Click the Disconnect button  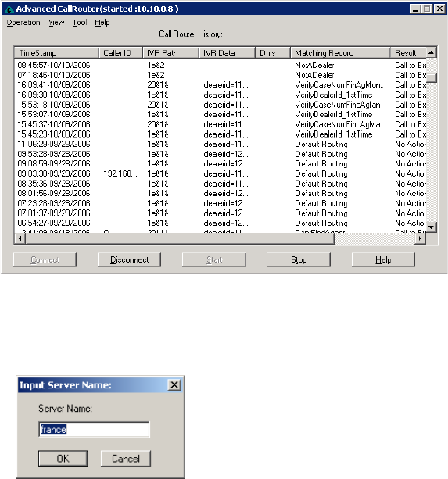[x=130, y=260]
